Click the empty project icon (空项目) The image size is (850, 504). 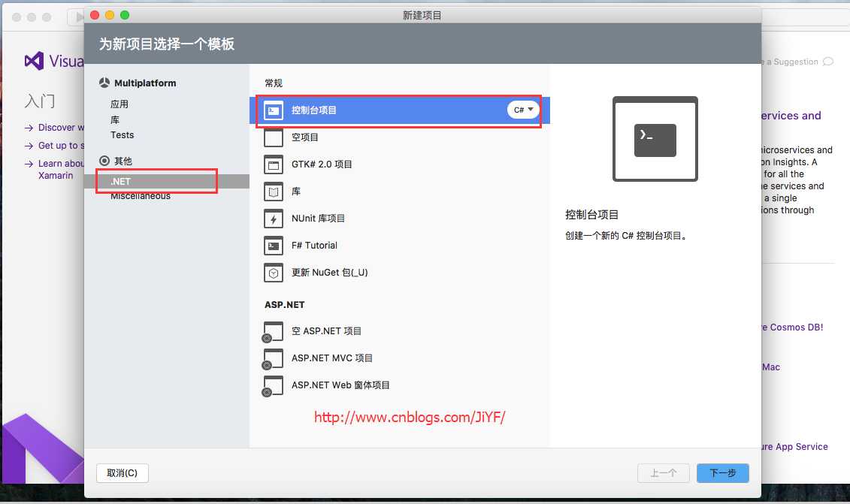[x=274, y=137]
